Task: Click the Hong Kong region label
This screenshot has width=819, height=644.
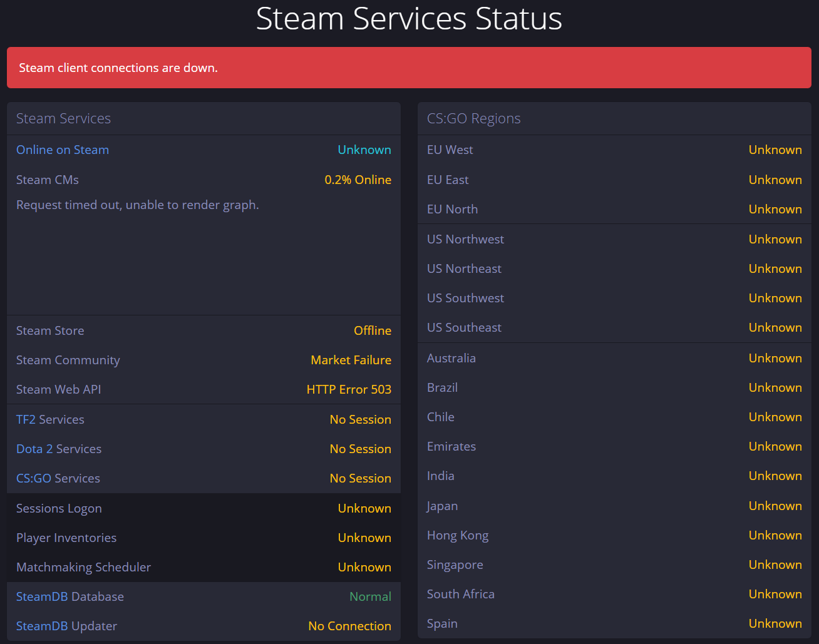Action: pos(458,535)
